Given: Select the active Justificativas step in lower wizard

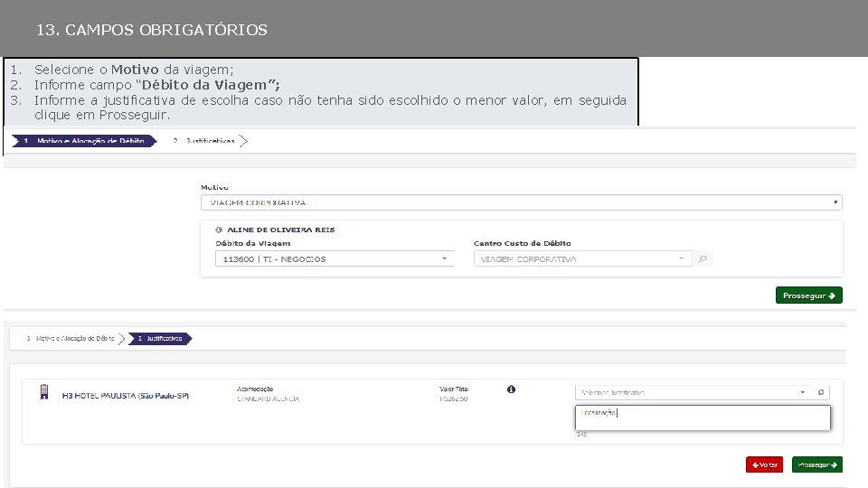Looking at the screenshot, I should click(x=160, y=338).
